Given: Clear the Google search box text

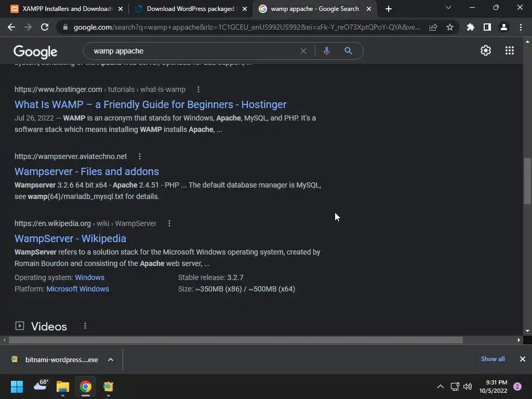Looking at the screenshot, I should [x=303, y=51].
